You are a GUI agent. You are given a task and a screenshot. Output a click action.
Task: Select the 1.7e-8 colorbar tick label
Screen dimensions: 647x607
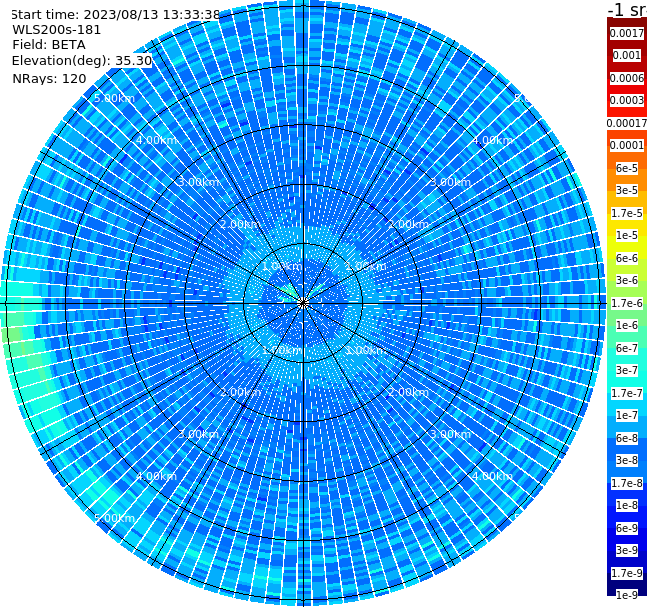tap(627, 483)
